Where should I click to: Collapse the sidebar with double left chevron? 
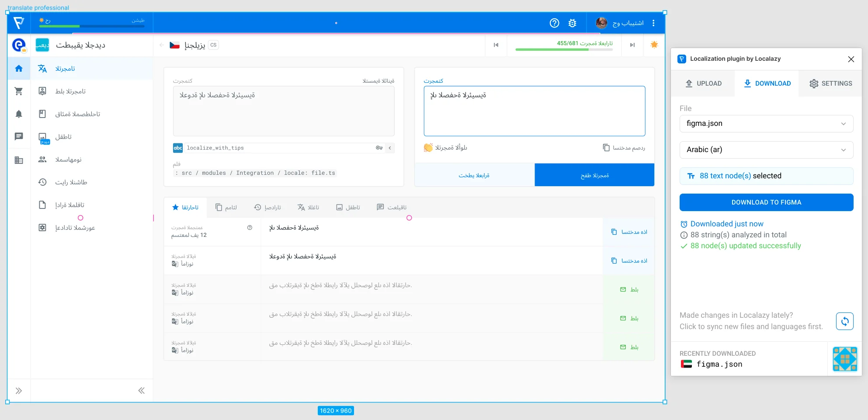pyautogui.click(x=141, y=391)
